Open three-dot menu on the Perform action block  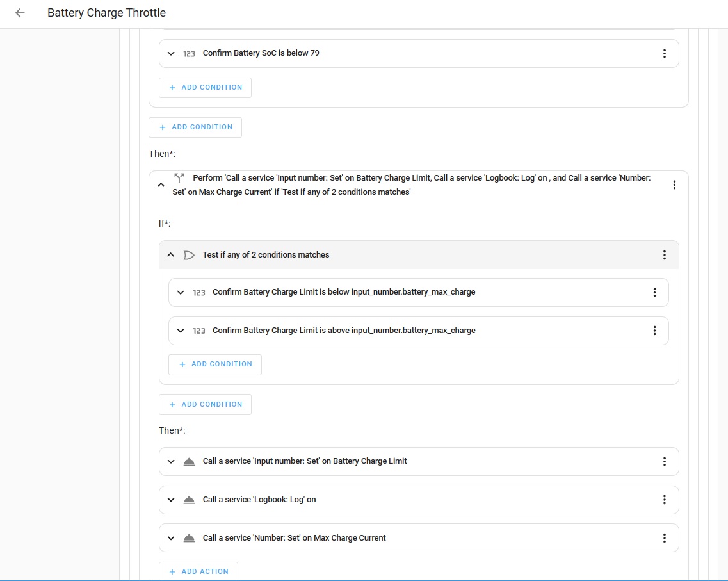tap(674, 185)
